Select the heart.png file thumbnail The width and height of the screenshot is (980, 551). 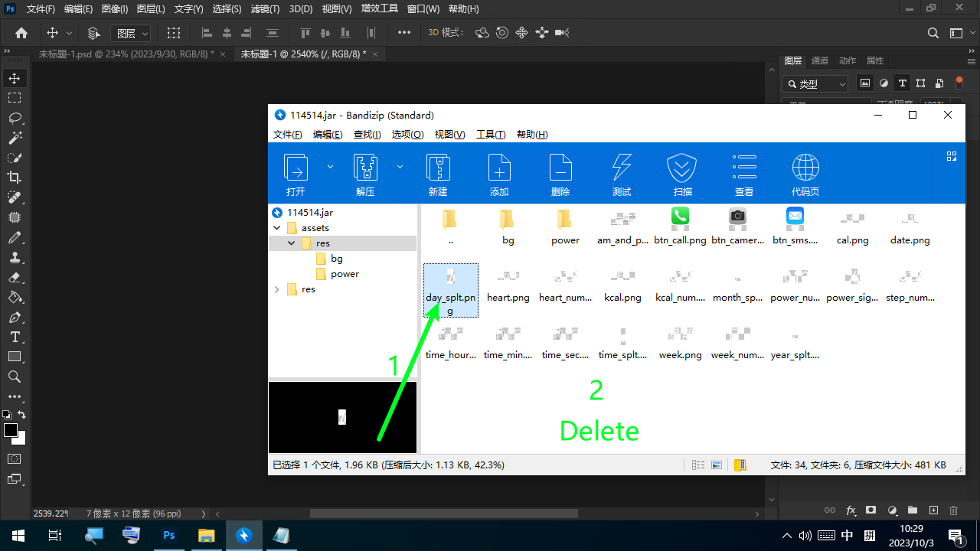508,284
